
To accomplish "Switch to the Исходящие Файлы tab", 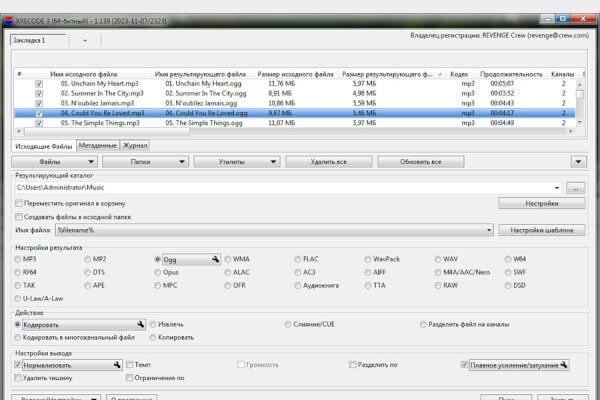I will coord(44,146).
